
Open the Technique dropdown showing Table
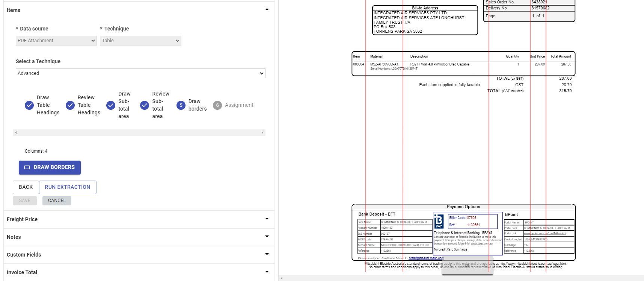pyautogui.click(x=140, y=41)
